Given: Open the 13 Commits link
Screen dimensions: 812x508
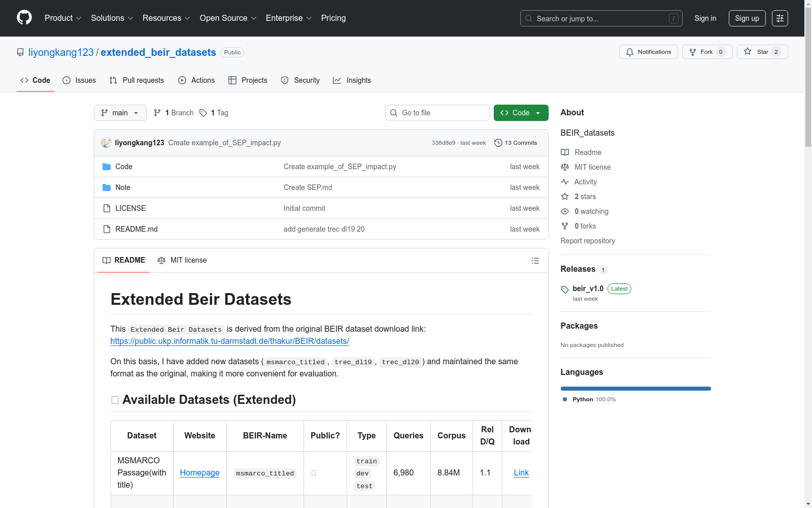Looking at the screenshot, I should [516, 143].
